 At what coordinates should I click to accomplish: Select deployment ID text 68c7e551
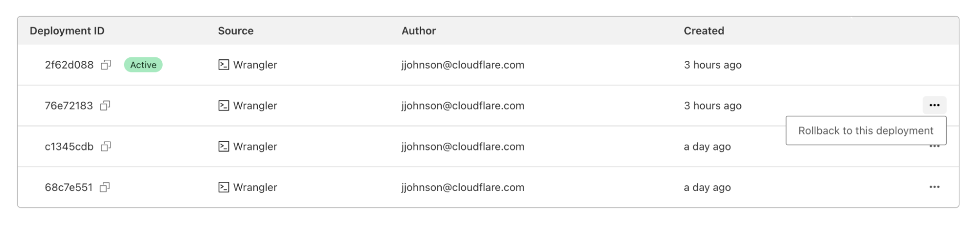pos(69,187)
